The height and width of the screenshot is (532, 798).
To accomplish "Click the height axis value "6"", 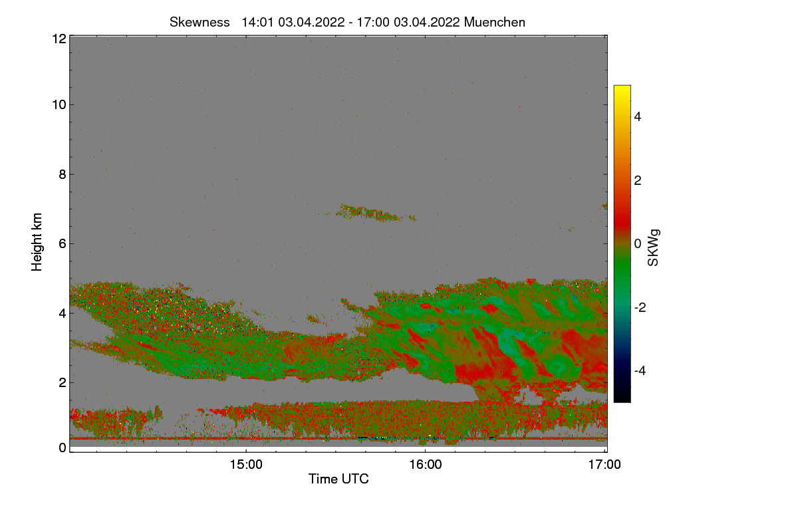I will coord(63,243).
